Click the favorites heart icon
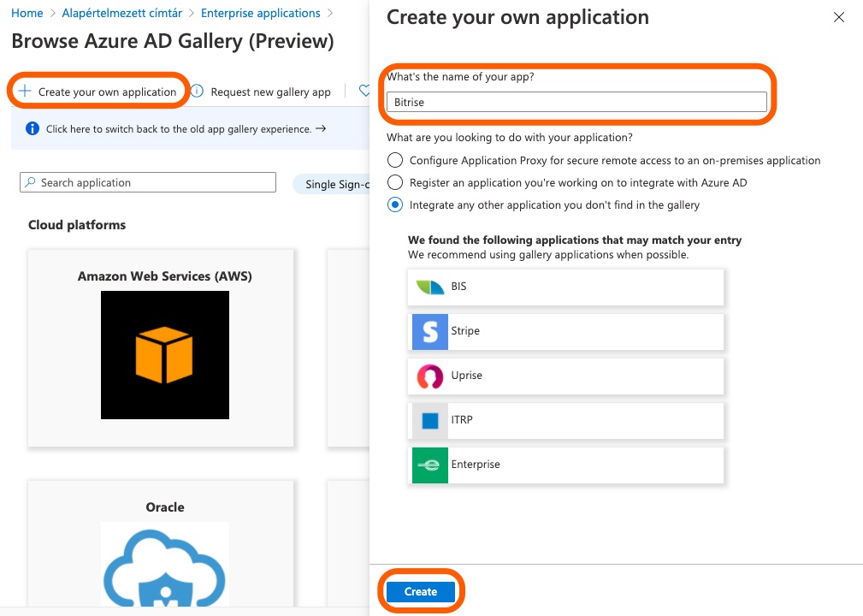863x616 pixels. [366, 90]
